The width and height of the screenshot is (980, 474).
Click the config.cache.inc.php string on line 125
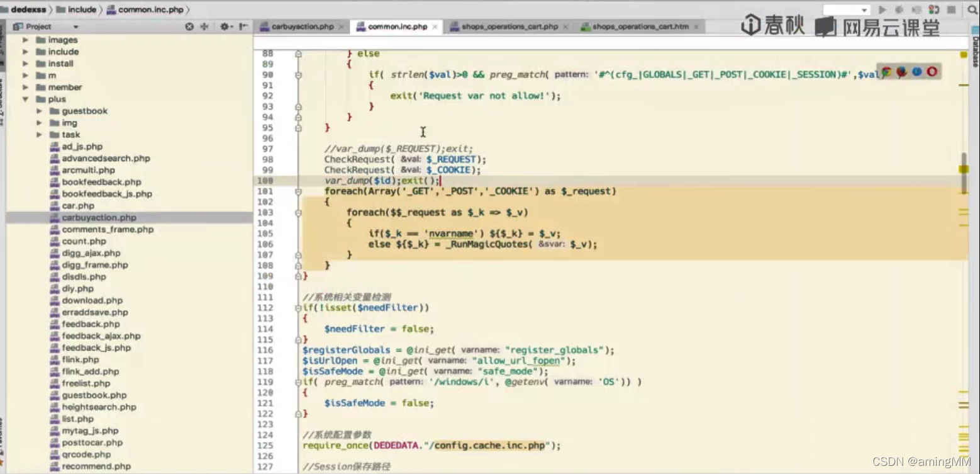tap(490, 446)
